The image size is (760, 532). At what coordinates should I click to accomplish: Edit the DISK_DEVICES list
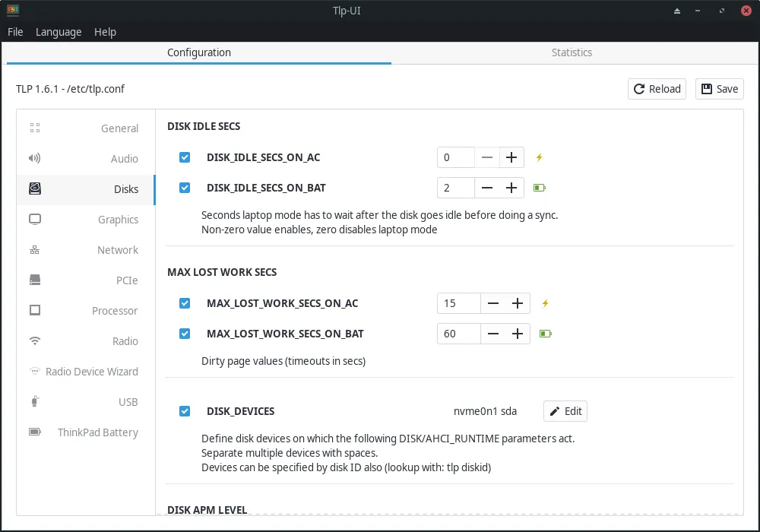pos(565,411)
